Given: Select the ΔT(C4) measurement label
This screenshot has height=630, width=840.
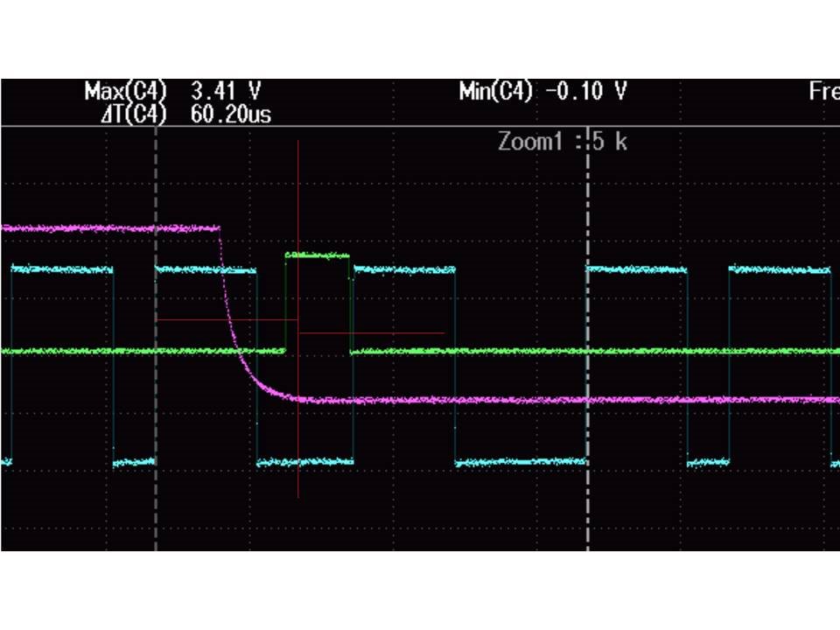Looking at the screenshot, I should click(x=134, y=114).
